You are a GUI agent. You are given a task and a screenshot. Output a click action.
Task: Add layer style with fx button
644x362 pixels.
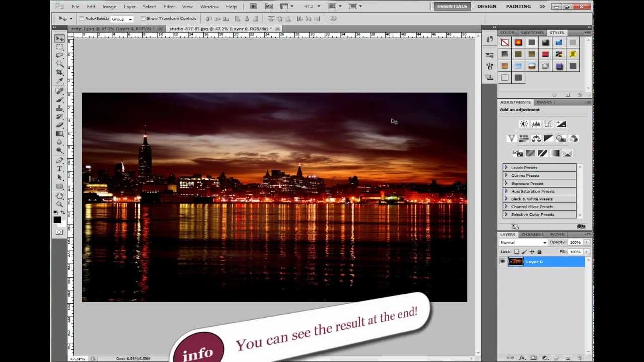click(x=522, y=358)
